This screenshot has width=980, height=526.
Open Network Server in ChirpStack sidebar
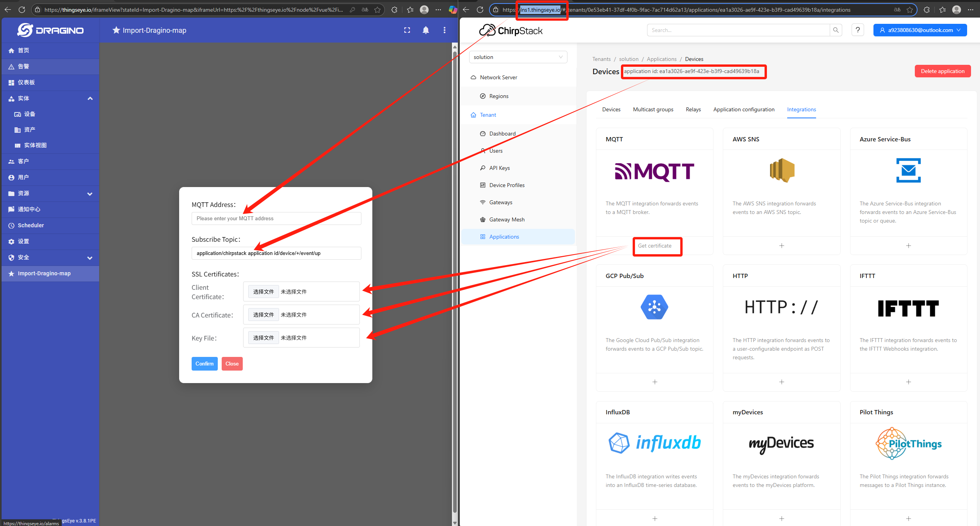click(x=518, y=77)
